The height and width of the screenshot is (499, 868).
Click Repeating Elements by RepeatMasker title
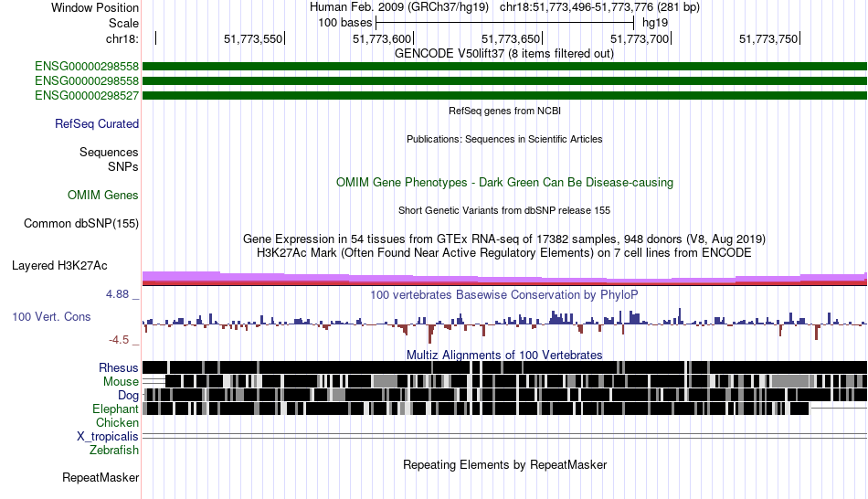(505, 464)
